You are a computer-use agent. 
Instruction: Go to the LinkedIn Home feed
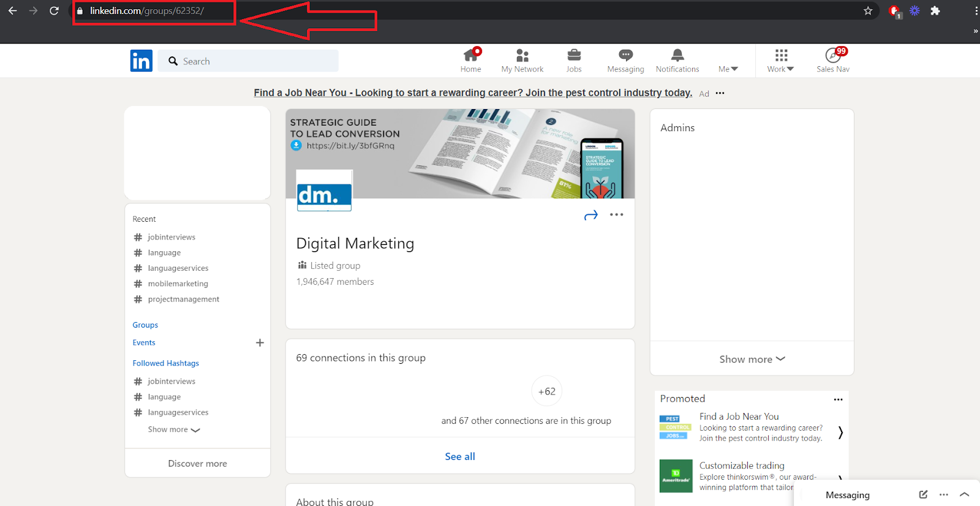(470, 61)
